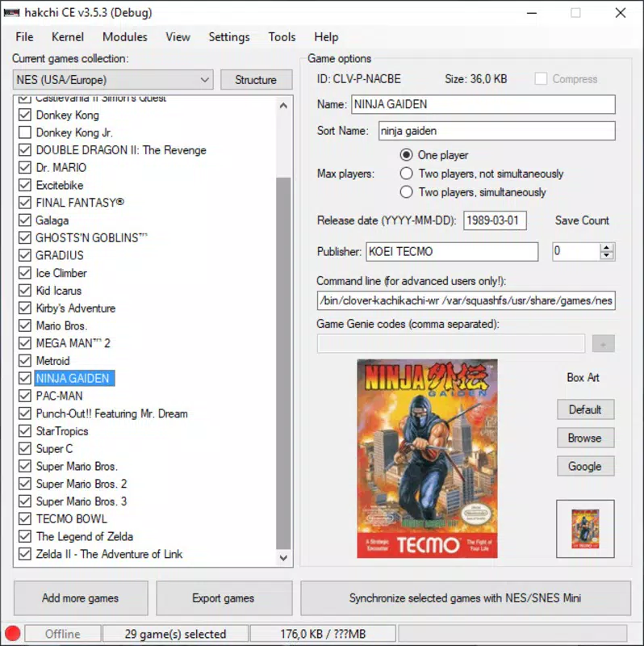The width and height of the screenshot is (644, 646).
Task: Select The Legend of Zelda entry
Action: click(x=85, y=536)
